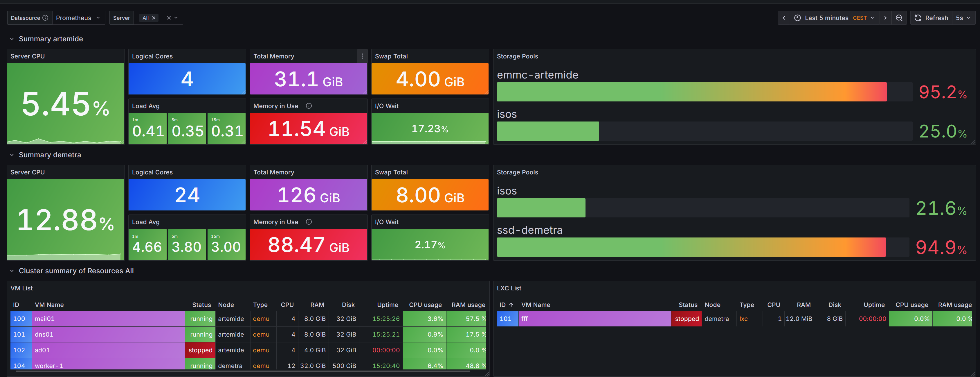Collapse Cluster summary of Resources row
Image resolution: width=980 pixels, height=377 pixels.
click(12, 271)
